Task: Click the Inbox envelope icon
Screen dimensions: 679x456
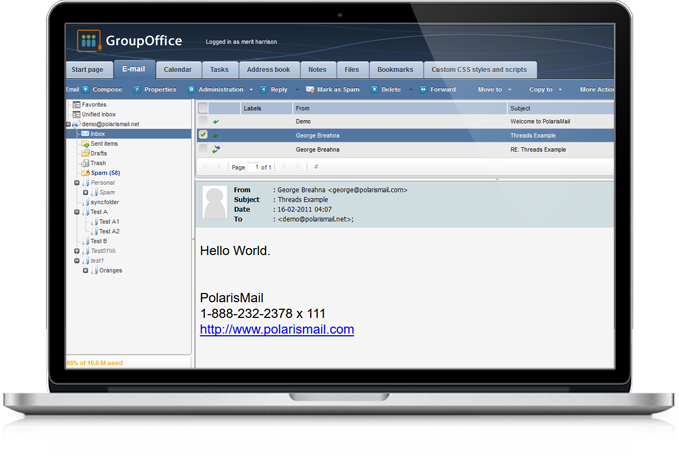Action: click(85, 134)
